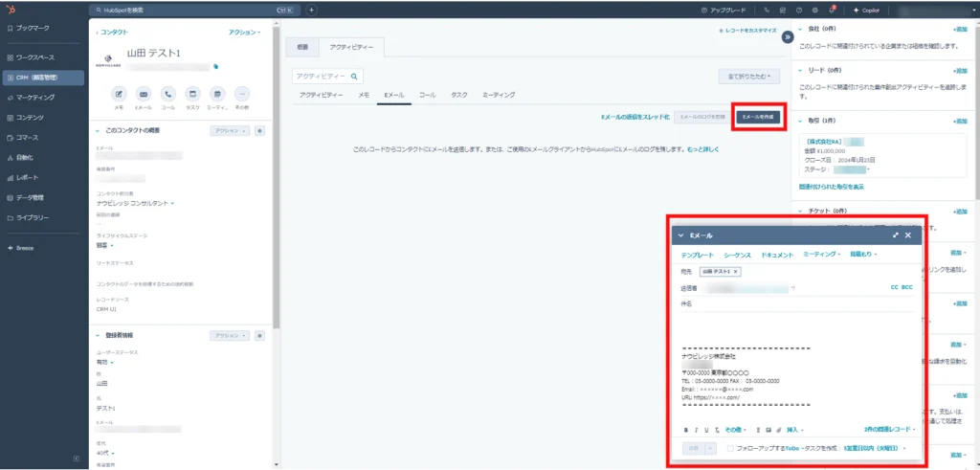
Task: Click the メモ note icon under contact name
Action: click(x=119, y=95)
